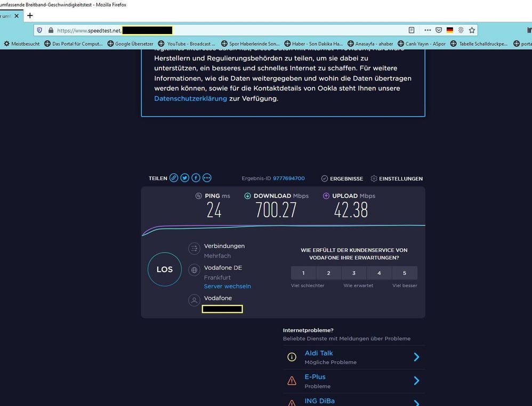Click the Aldi Talk info warning icon
The height and width of the screenshot is (406, 532).
click(292, 357)
